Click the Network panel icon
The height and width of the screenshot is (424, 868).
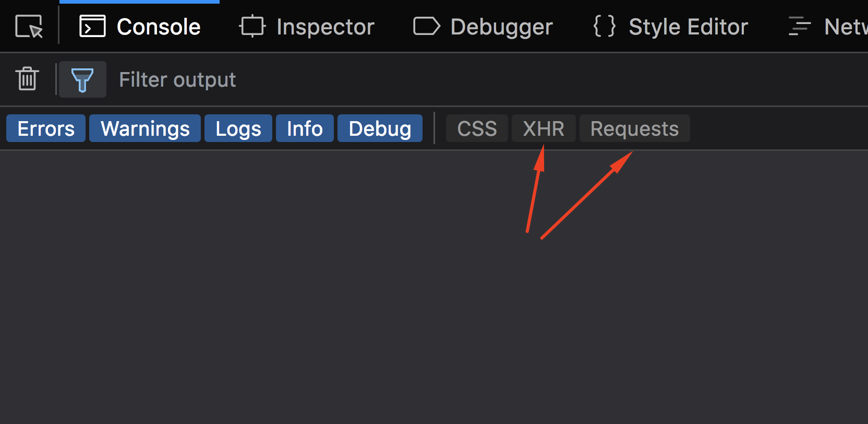tap(800, 26)
